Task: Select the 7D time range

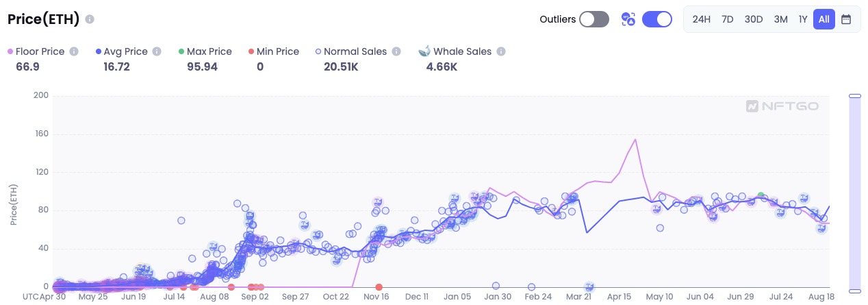Action: pos(727,19)
